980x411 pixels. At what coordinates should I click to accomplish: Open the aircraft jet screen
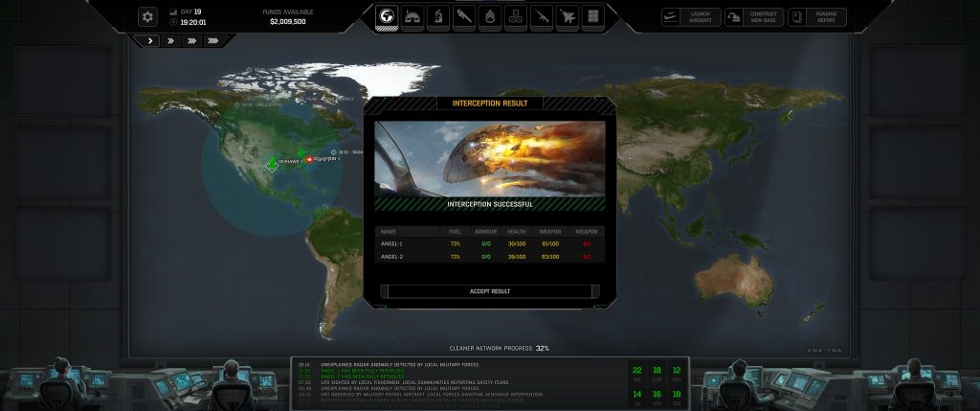[568, 17]
